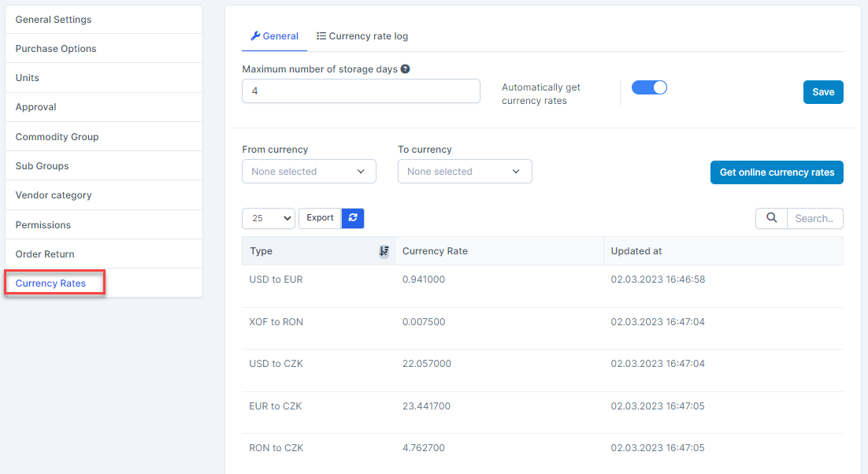Toggle automatically get currency rates switch
The height and width of the screenshot is (474, 868).
tap(650, 88)
